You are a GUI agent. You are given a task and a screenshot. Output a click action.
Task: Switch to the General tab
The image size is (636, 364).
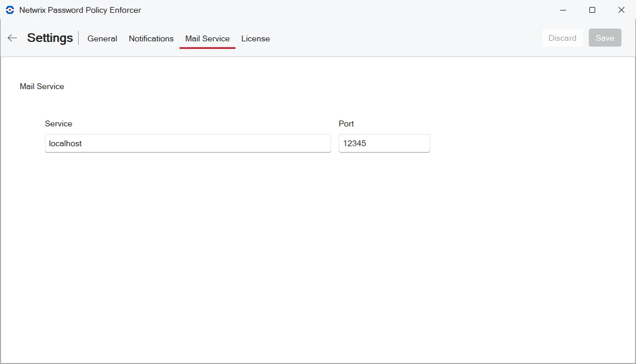click(x=102, y=38)
